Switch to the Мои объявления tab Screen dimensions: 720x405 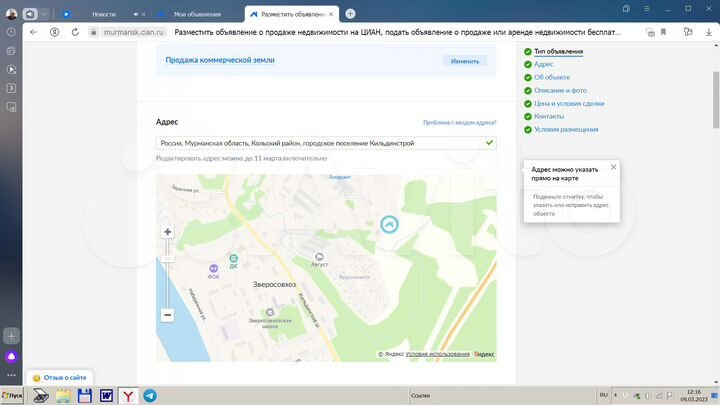click(x=197, y=14)
